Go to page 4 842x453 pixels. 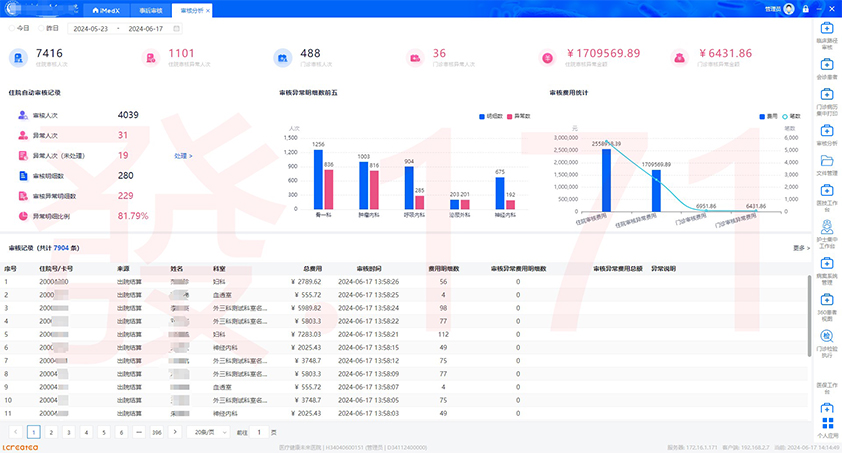[86, 432]
